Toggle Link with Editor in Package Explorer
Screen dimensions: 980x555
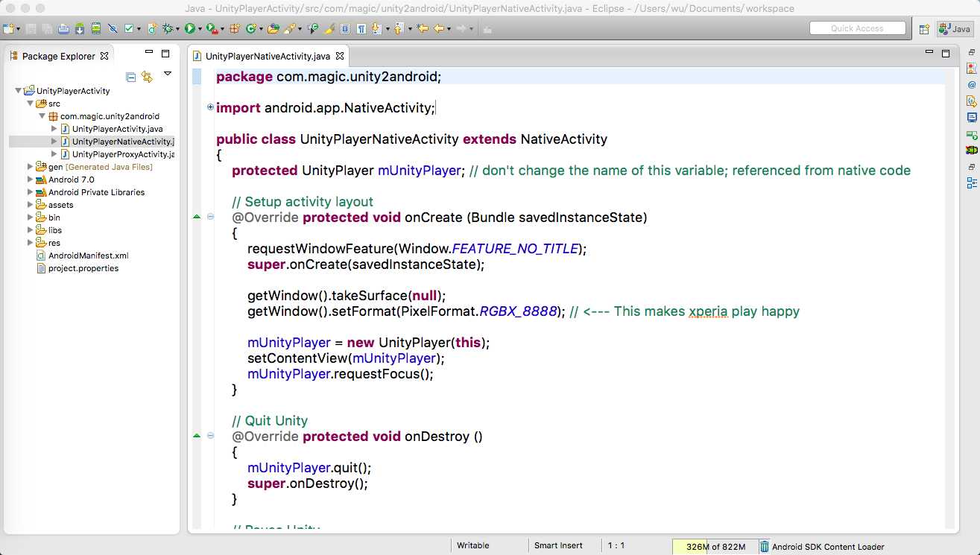click(x=147, y=77)
